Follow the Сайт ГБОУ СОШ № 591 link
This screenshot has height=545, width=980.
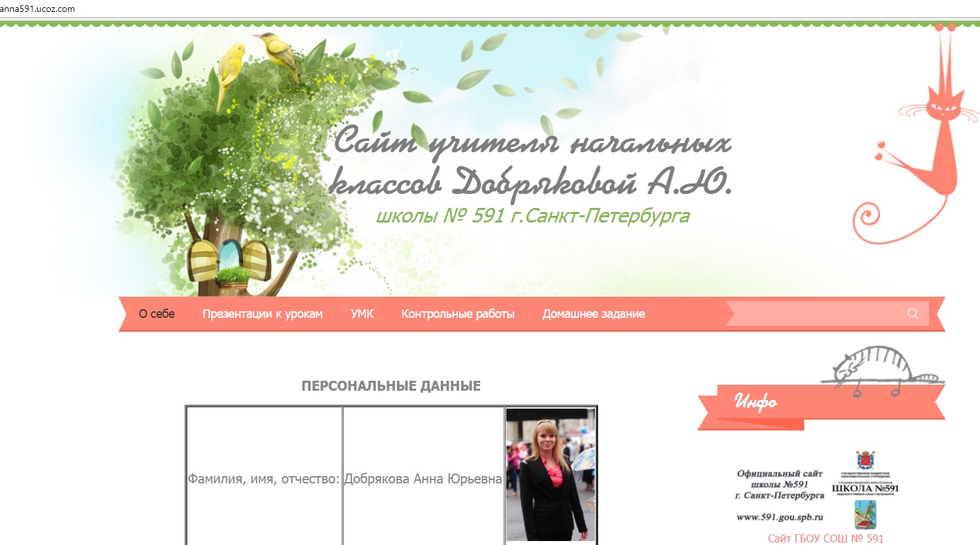click(x=825, y=538)
